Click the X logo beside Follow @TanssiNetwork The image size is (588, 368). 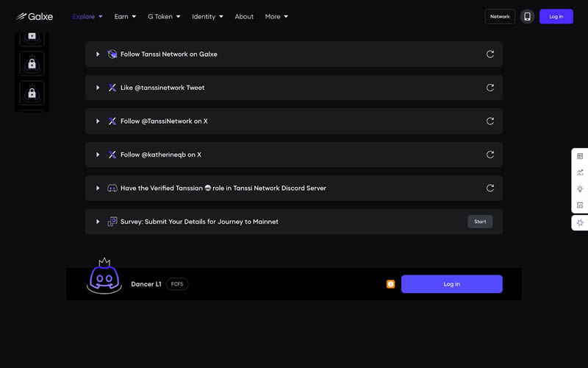112,121
